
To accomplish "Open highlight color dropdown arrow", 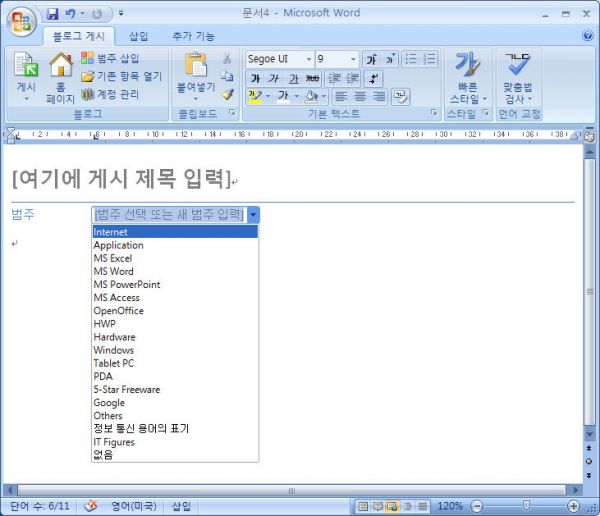I will point(268,96).
